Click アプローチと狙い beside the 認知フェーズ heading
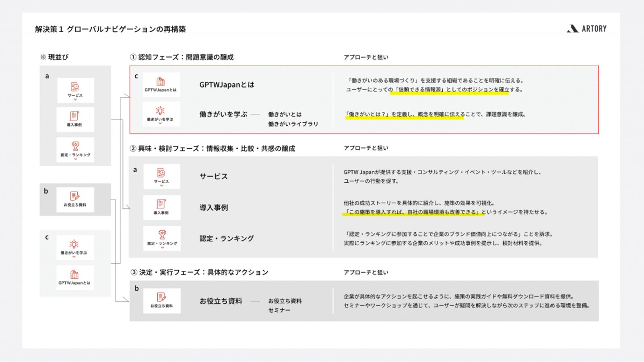 pos(366,57)
